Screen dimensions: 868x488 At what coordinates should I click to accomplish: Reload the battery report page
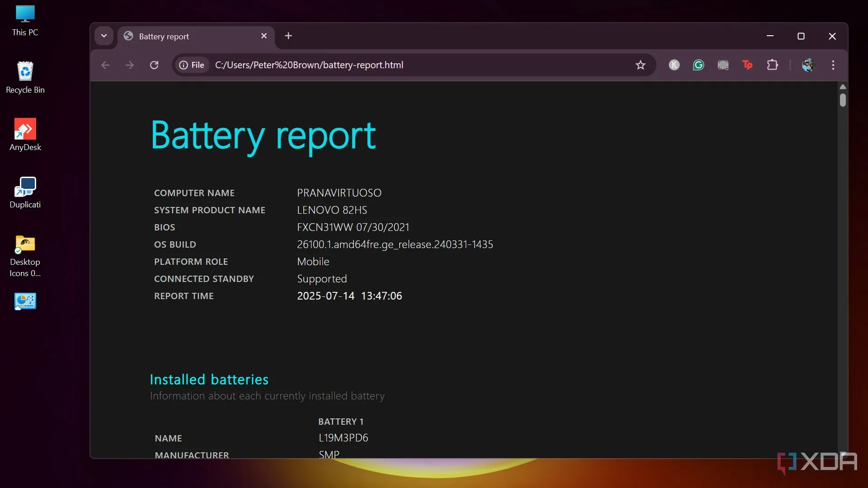[154, 65]
